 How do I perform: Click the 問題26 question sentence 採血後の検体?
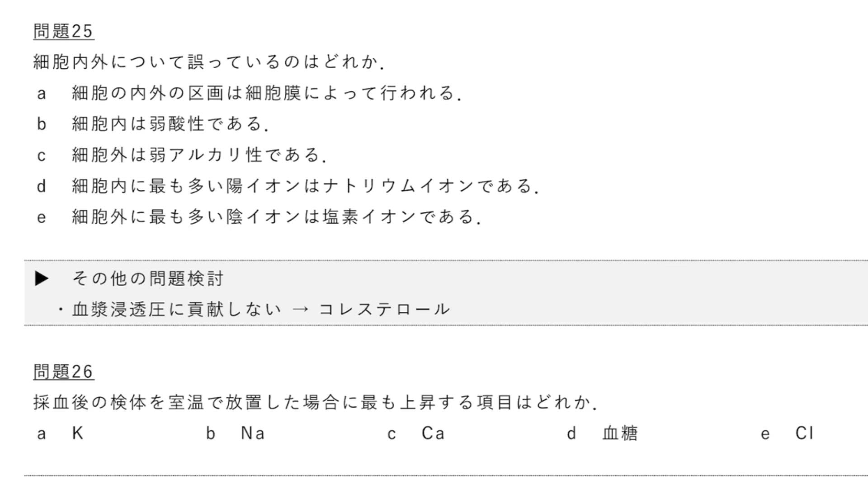[315, 402]
